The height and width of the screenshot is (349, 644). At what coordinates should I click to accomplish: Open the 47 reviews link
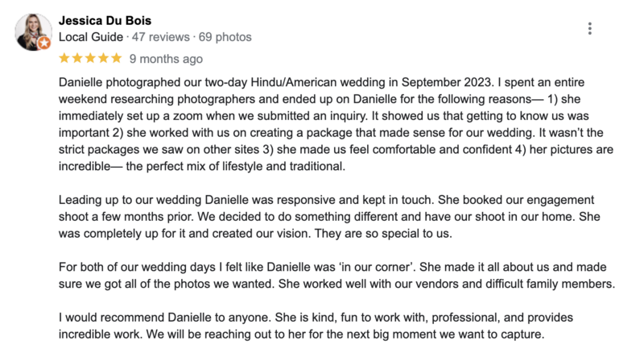pyautogui.click(x=160, y=37)
